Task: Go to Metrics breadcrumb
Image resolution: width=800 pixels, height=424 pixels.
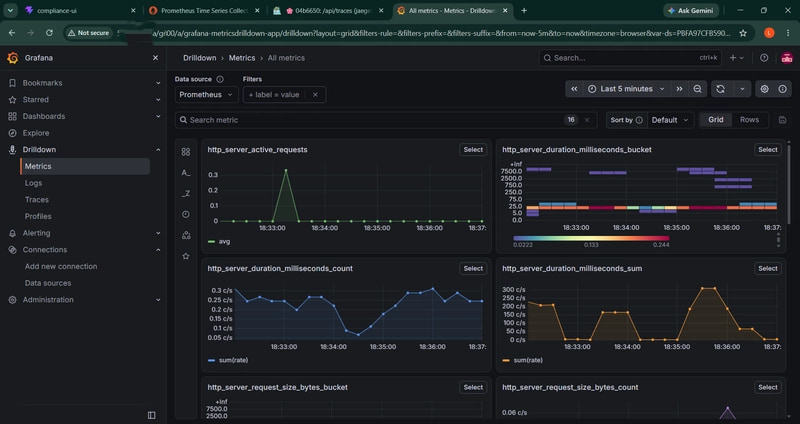Action: click(242, 58)
